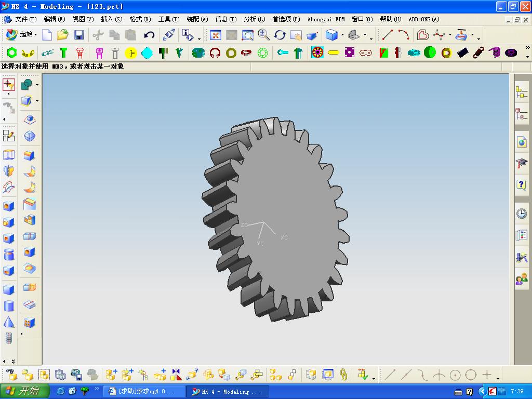Click the Undo arrow icon
The height and width of the screenshot is (399, 532).
click(149, 35)
